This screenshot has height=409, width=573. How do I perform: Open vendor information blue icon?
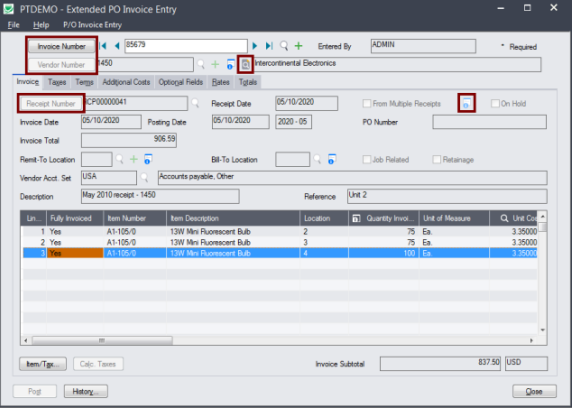pyautogui.click(x=230, y=64)
